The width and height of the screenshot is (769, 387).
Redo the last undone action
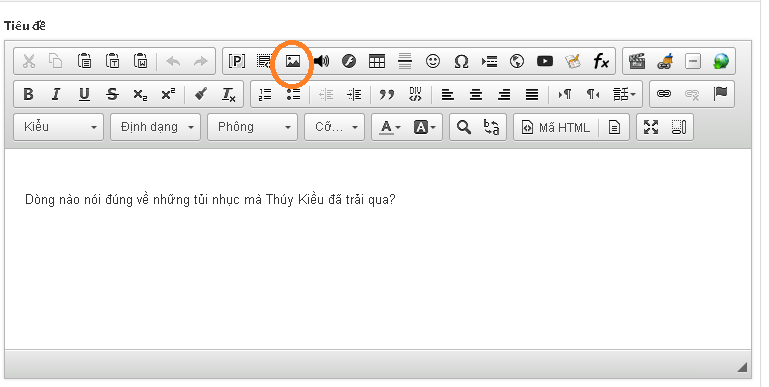click(201, 61)
